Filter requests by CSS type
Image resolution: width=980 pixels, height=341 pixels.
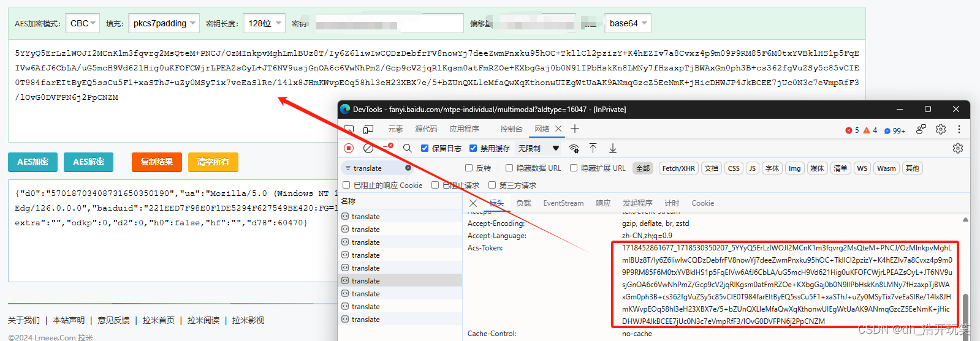click(x=734, y=168)
